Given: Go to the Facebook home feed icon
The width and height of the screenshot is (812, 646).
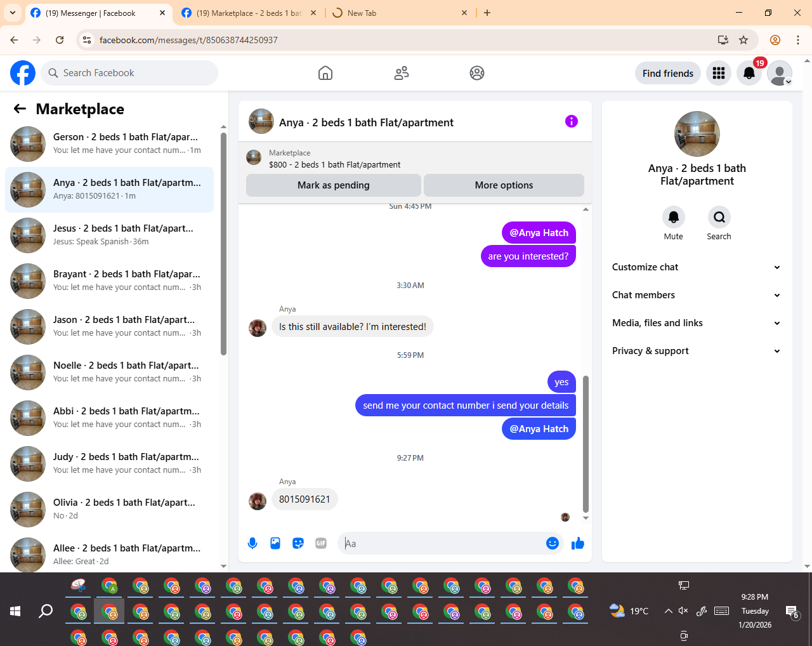Looking at the screenshot, I should pyautogui.click(x=325, y=73).
